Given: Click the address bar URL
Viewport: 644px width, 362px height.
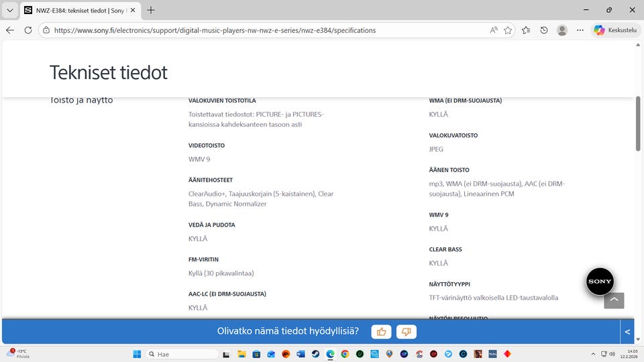Looking at the screenshot, I should [x=215, y=30].
